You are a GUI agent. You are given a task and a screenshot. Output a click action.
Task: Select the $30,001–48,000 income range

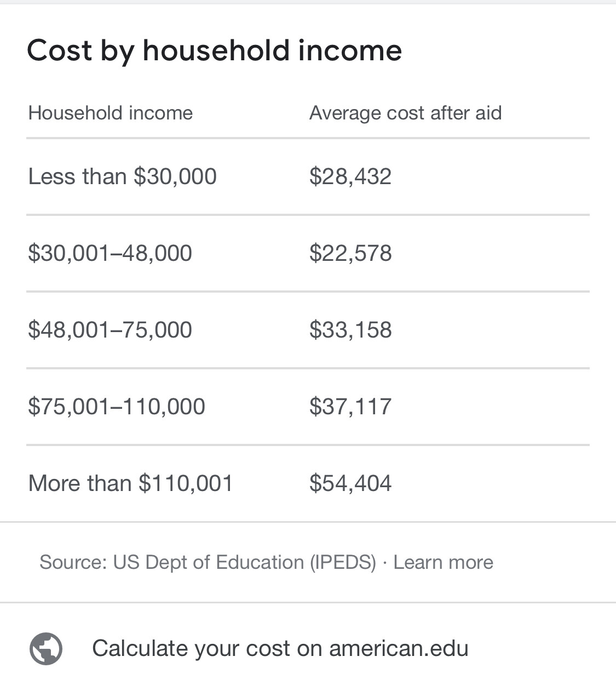click(x=110, y=253)
